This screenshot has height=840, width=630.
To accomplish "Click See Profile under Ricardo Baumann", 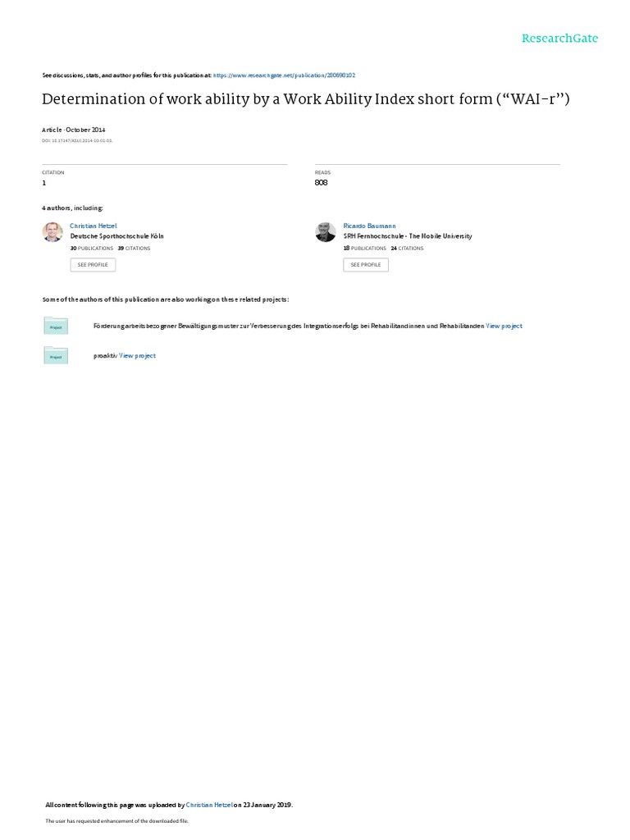I will pyautogui.click(x=366, y=265).
